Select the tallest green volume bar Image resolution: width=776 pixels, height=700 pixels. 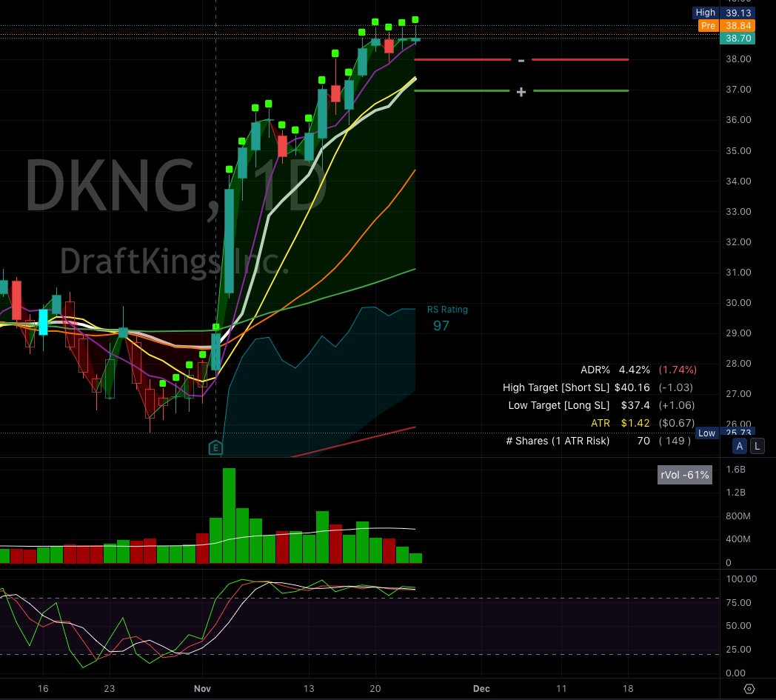[x=229, y=516]
